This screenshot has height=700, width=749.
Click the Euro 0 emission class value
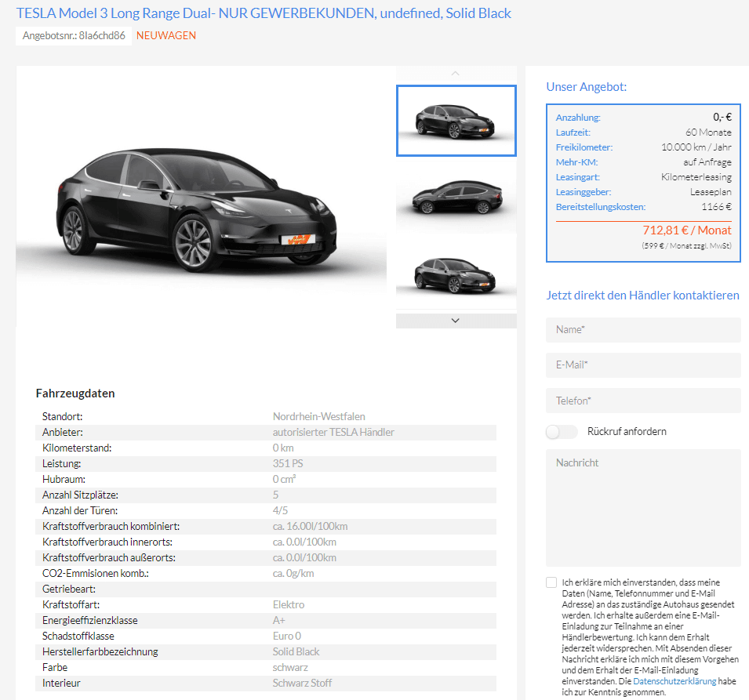pyautogui.click(x=286, y=637)
